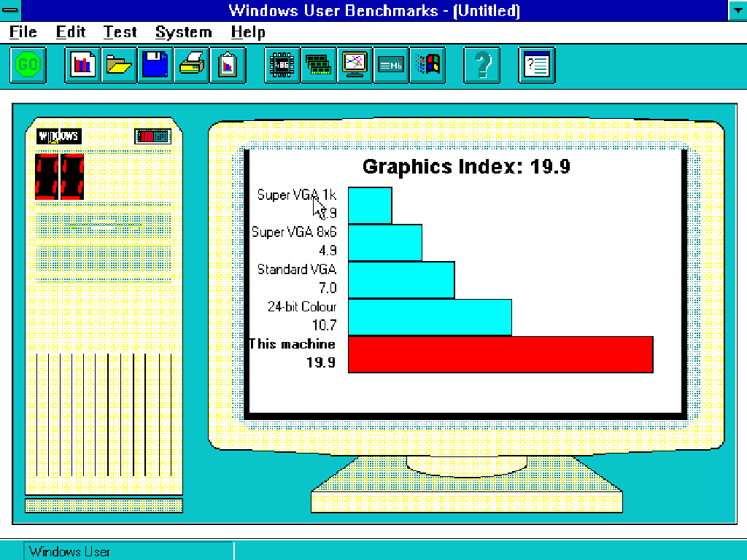
Task: Select the Mb disk drive test icon
Action: tap(391, 65)
